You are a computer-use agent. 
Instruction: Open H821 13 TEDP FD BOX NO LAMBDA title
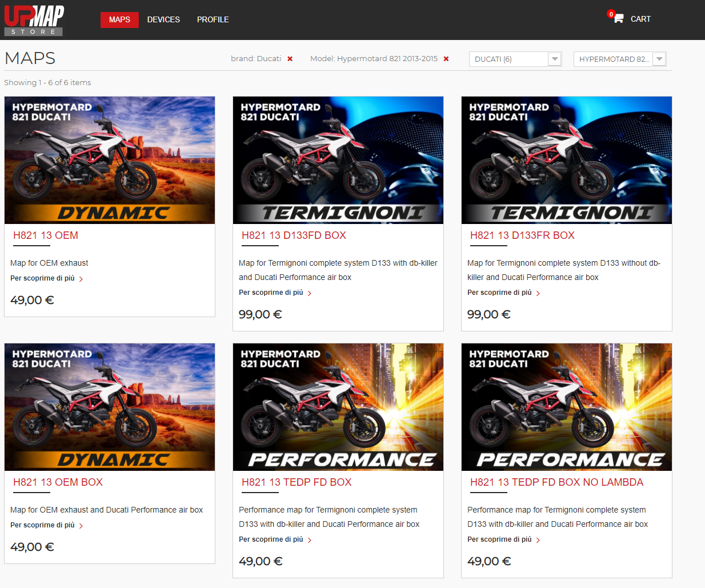[556, 482]
